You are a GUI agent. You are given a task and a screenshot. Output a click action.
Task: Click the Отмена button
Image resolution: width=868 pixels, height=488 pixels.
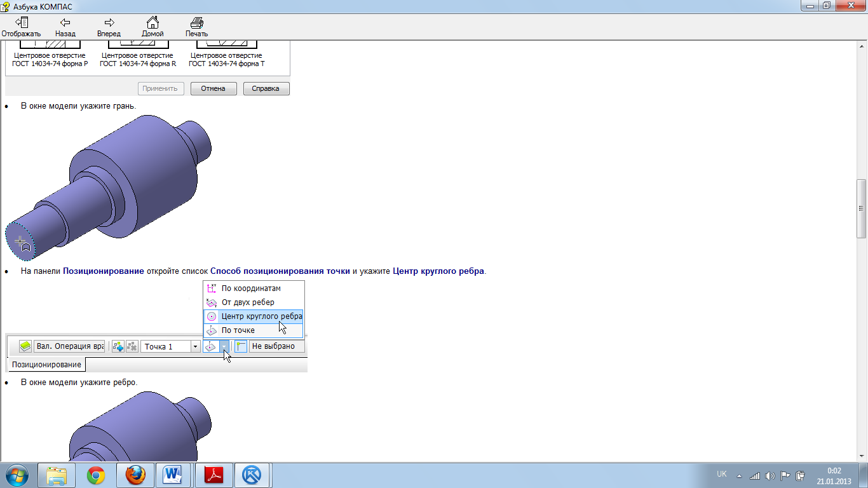click(214, 88)
